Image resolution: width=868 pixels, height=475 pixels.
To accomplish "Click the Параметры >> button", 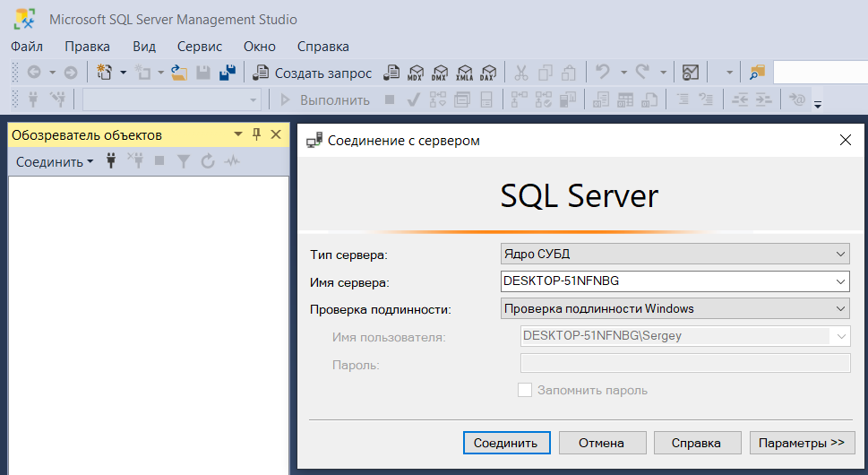I will pyautogui.click(x=802, y=443).
